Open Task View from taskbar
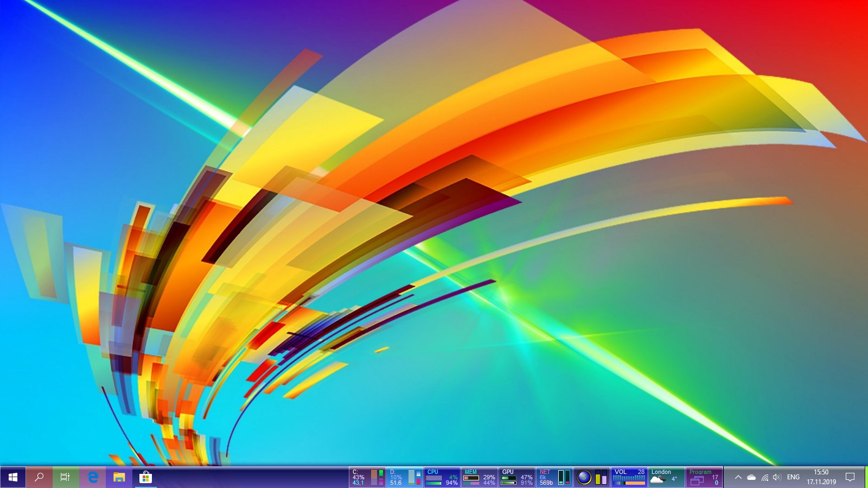This screenshot has width=868, height=488. [65, 477]
